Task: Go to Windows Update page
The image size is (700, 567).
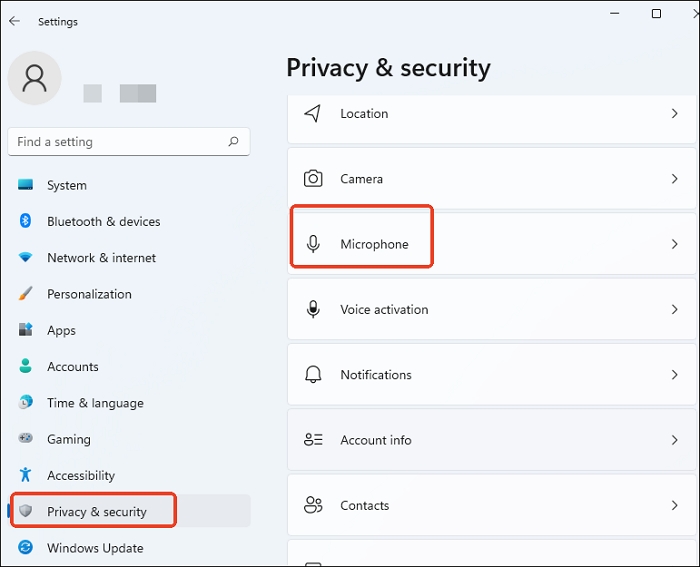Action: pos(95,548)
